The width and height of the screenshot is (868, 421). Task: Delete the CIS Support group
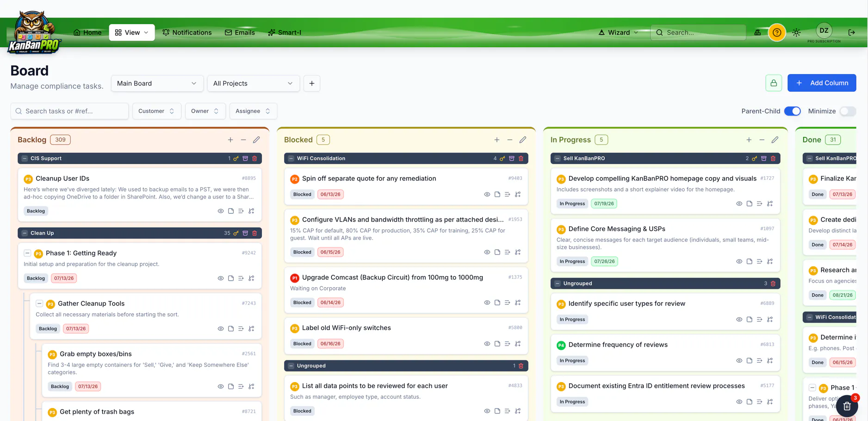pos(254,158)
